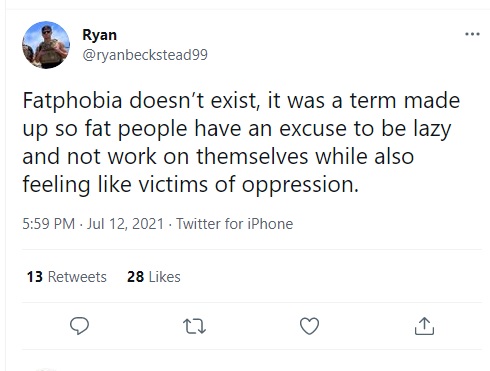490x371 pixels.
Task: Open the Twitter for iPhone source link
Action: [x=234, y=224]
